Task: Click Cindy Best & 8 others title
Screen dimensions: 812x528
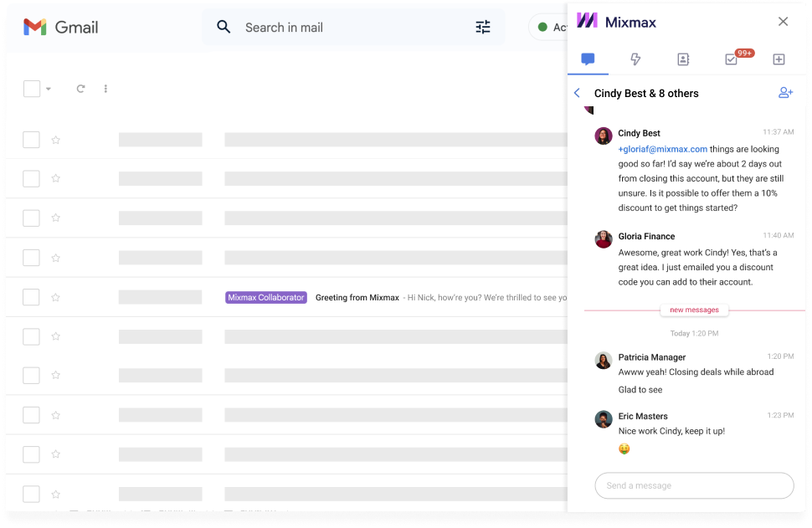Action: pyautogui.click(x=646, y=93)
